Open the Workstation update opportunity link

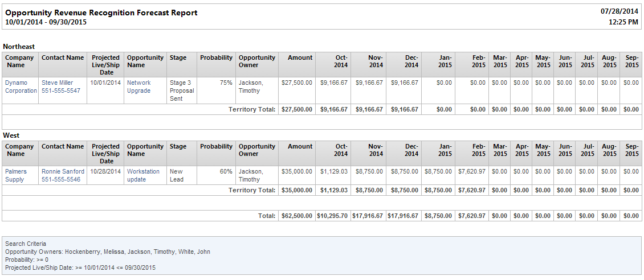143,175
